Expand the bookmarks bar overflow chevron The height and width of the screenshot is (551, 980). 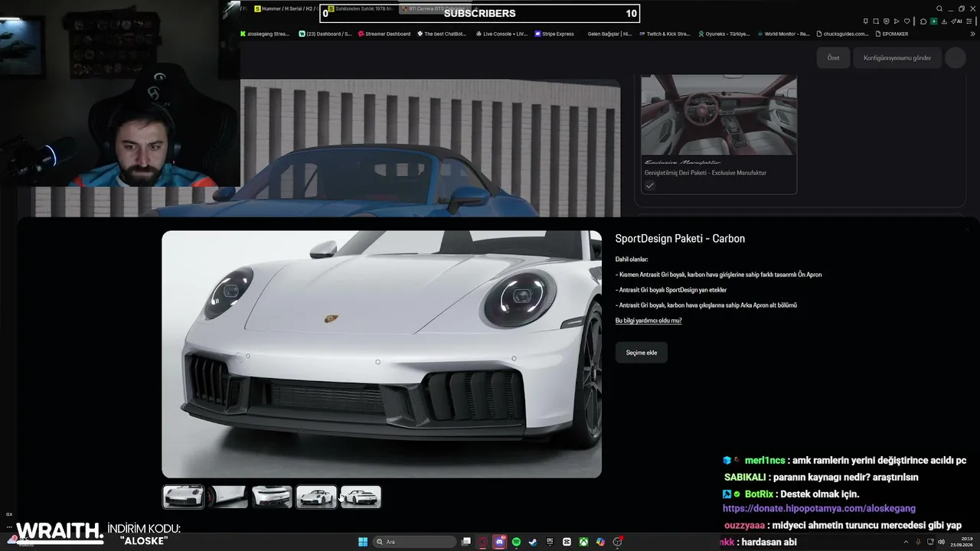point(972,34)
